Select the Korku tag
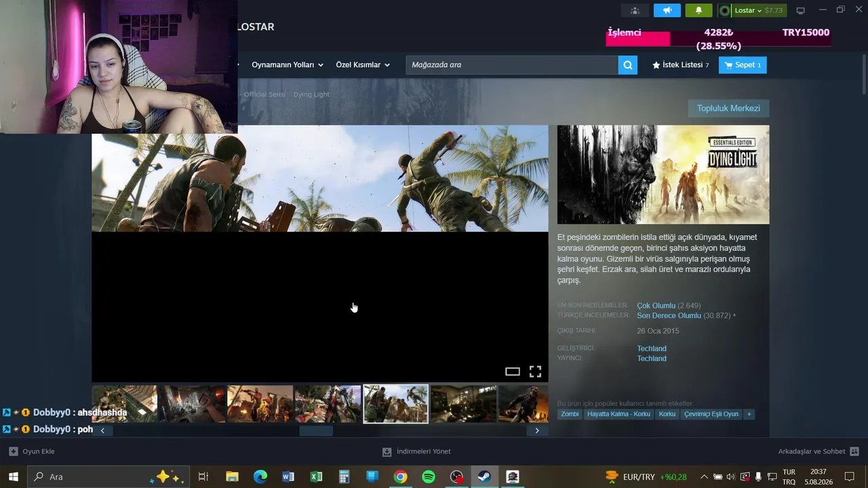Image resolution: width=868 pixels, height=488 pixels. (667, 414)
